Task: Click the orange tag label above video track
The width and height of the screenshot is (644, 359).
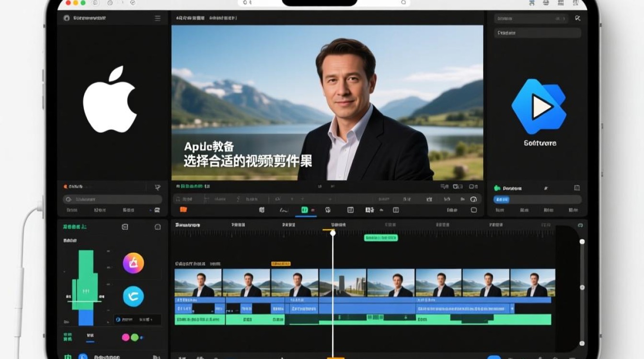Action: (x=281, y=264)
